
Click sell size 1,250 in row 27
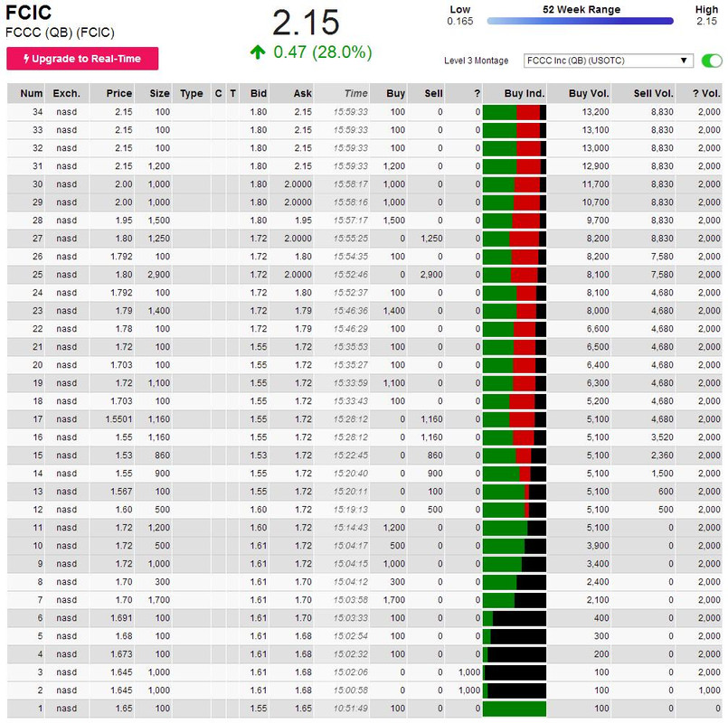tap(431, 239)
